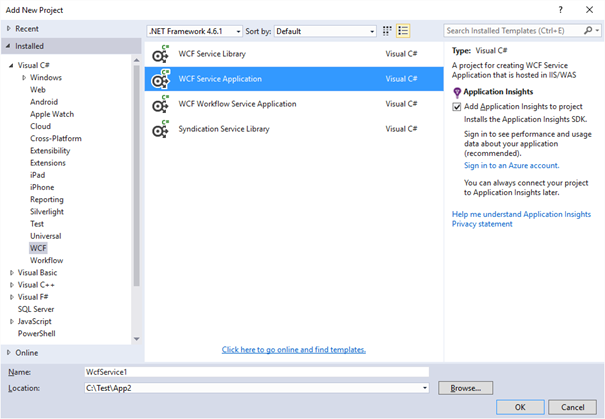Switch to small icons view
Image resolution: width=605 pixels, height=419 pixels.
[x=387, y=31]
